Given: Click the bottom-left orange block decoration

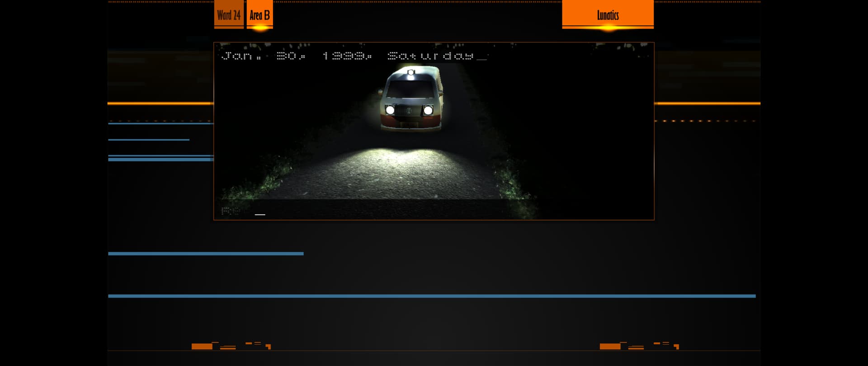Looking at the screenshot, I should click(202, 347).
